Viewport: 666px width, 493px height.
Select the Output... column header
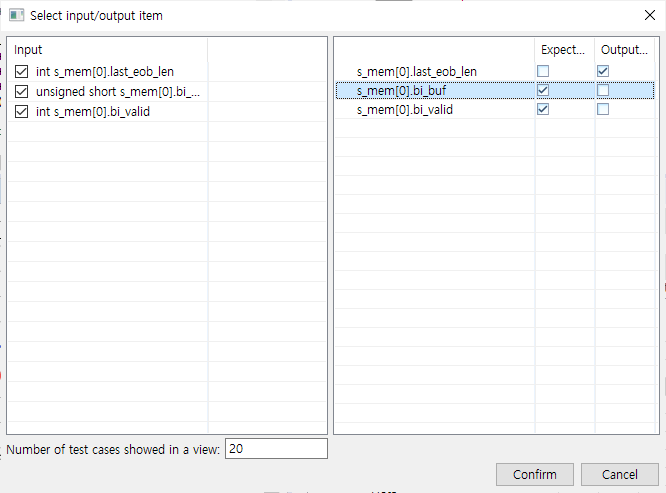(624, 50)
